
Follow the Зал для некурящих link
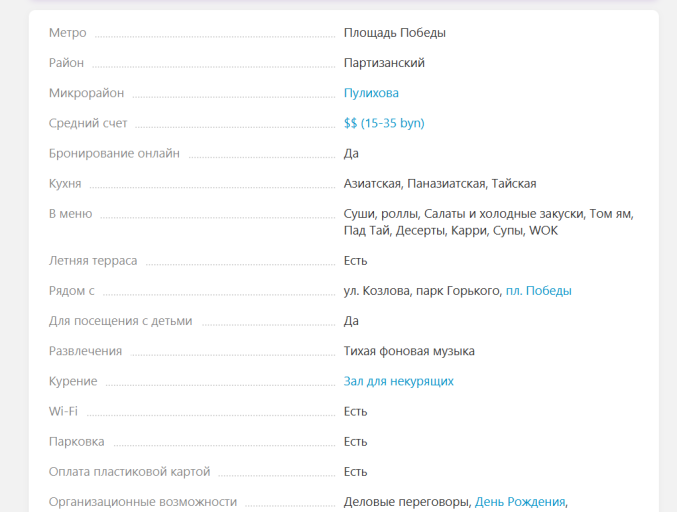click(x=399, y=381)
